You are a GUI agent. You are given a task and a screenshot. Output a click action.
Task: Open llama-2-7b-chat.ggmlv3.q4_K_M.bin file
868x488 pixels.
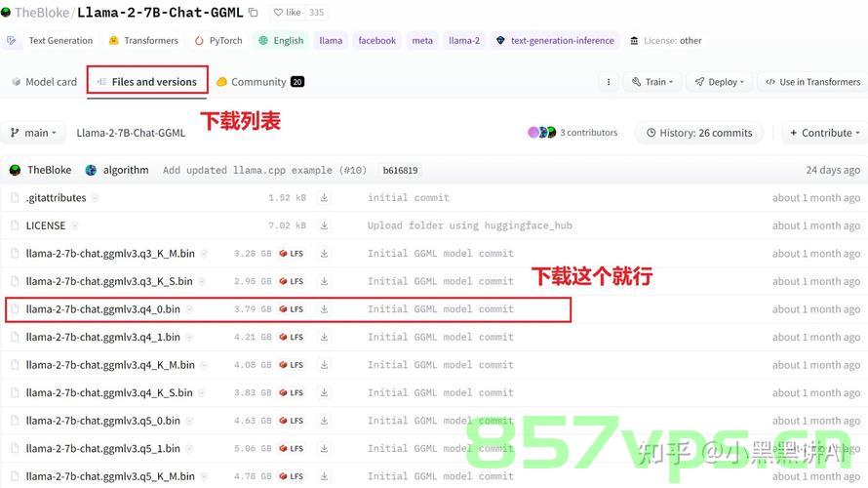110,365
